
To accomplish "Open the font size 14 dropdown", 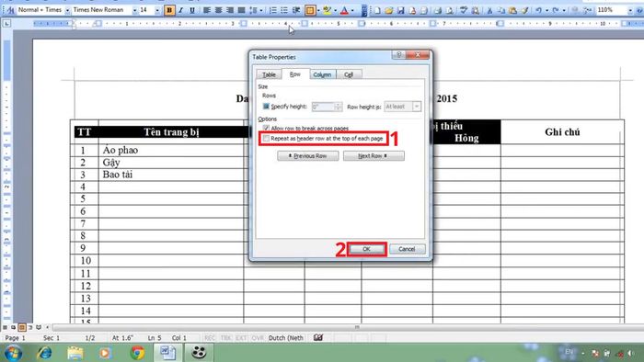I will pos(157,10).
